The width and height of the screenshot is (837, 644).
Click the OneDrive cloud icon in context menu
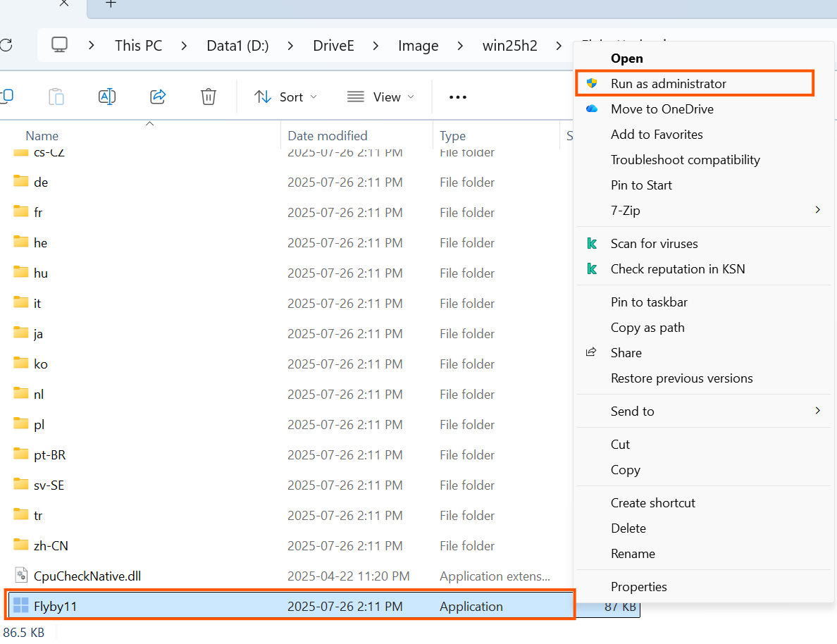click(592, 109)
